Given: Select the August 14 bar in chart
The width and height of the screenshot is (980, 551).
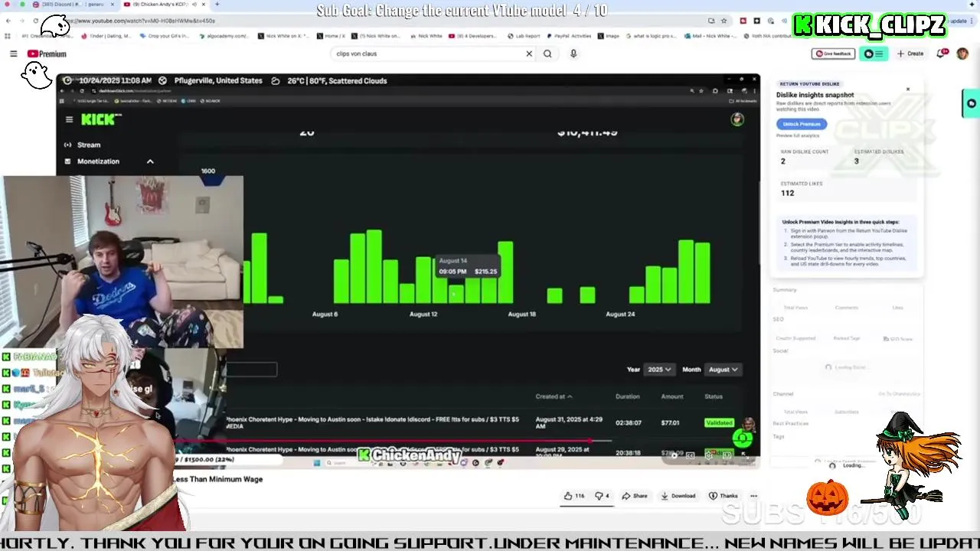Looking at the screenshot, I should click(x=456, y=293).
